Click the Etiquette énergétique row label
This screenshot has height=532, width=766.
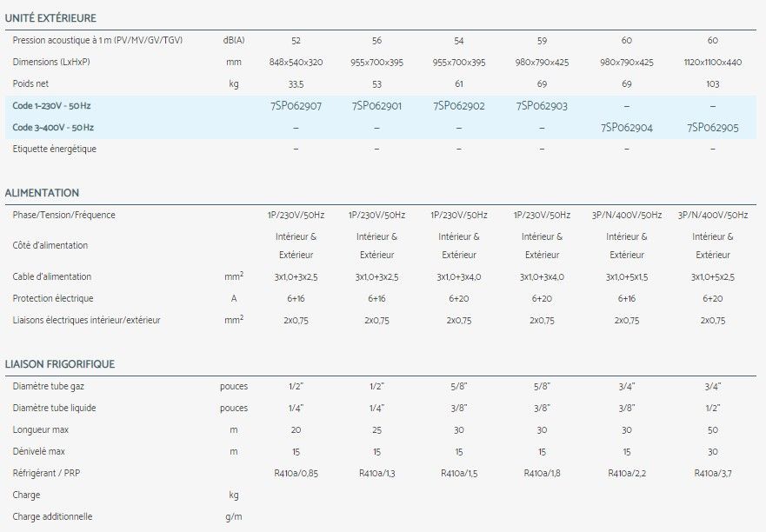click(55, 149)
